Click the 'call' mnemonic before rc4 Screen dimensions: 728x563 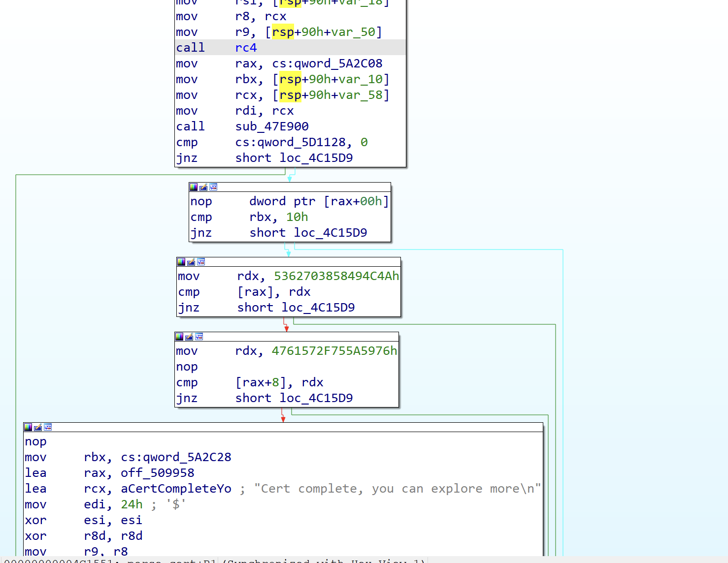click(190, 48)
